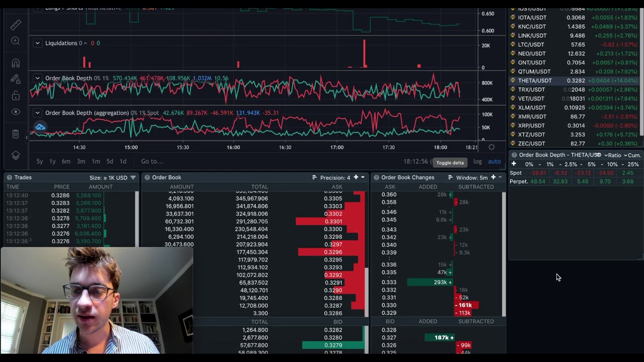
Task: Set chart range to 1y
Action: 52,161
